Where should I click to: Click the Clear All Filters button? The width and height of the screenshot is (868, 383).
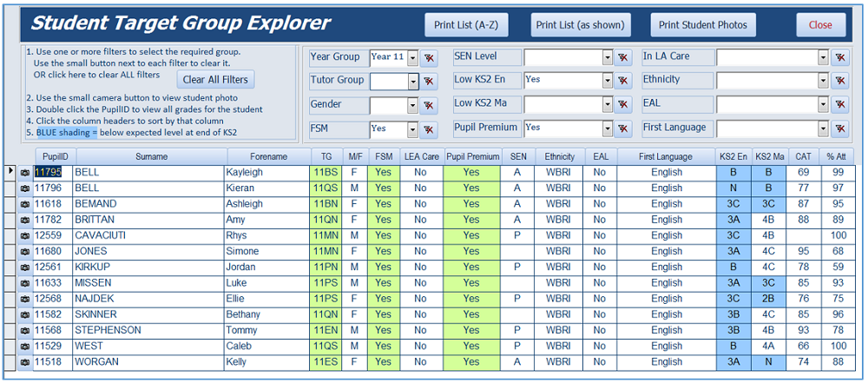(x=215, y=79)
